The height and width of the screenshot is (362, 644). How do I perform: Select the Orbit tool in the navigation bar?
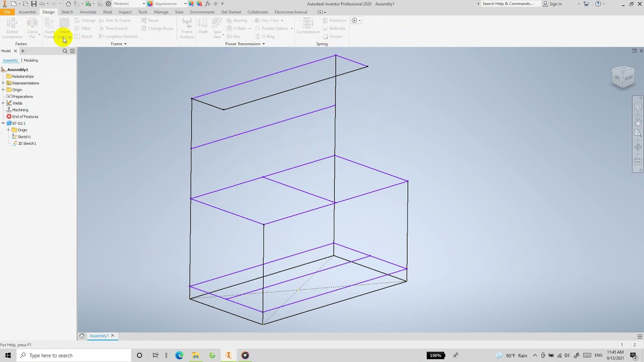(638, 148)
